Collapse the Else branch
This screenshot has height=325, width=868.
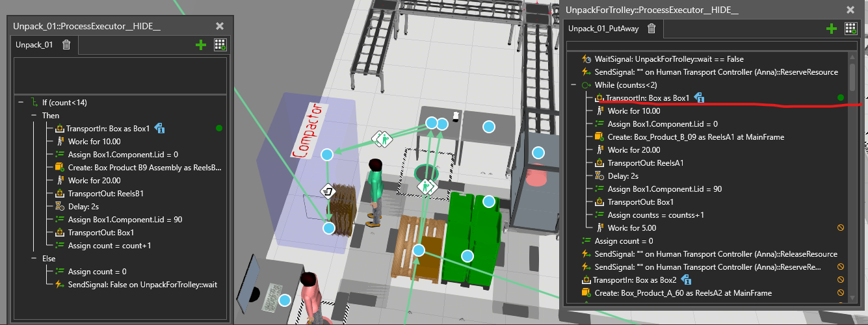(34, 259)
